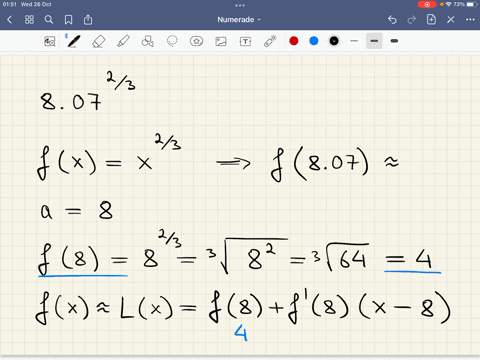Choose the black pen color
The width and height of the screenshot is (480, 360).
(334, 41)
